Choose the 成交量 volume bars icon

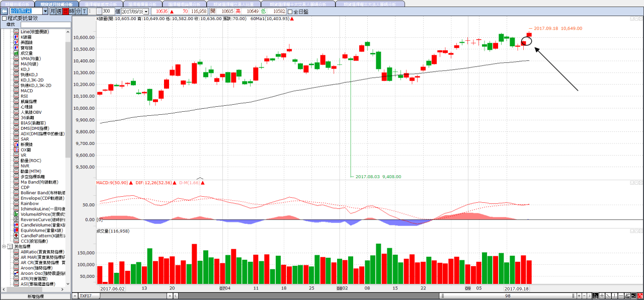point(16,53)
